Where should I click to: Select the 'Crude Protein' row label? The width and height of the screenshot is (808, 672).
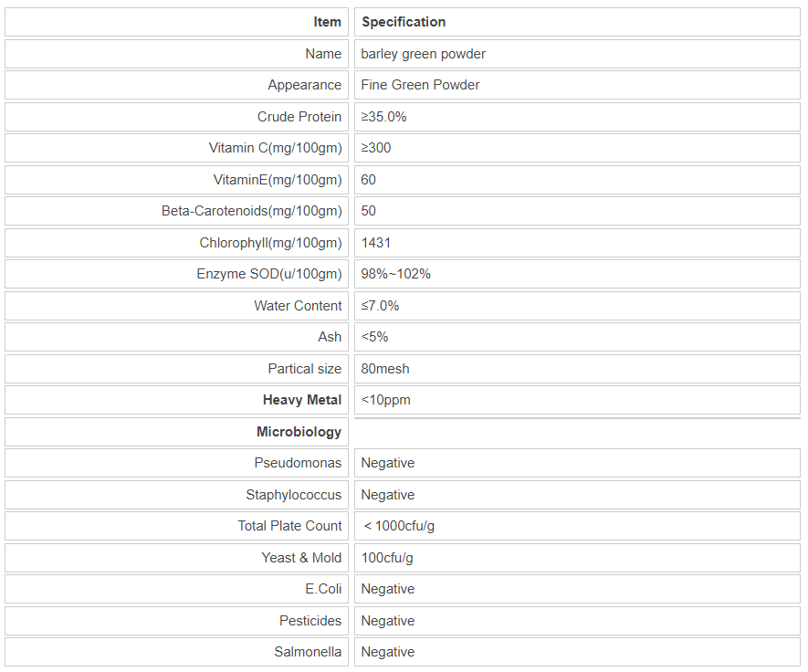tap(299, 117)
